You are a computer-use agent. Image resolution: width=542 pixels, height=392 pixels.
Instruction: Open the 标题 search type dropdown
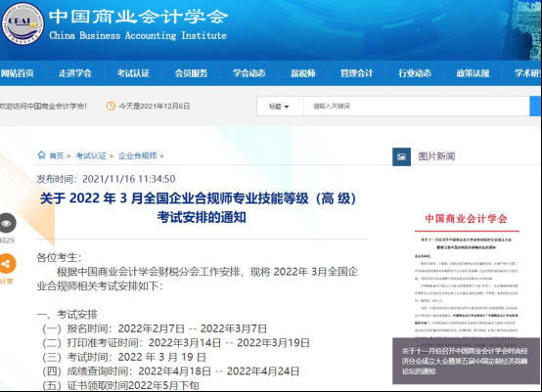click(280, 107)
